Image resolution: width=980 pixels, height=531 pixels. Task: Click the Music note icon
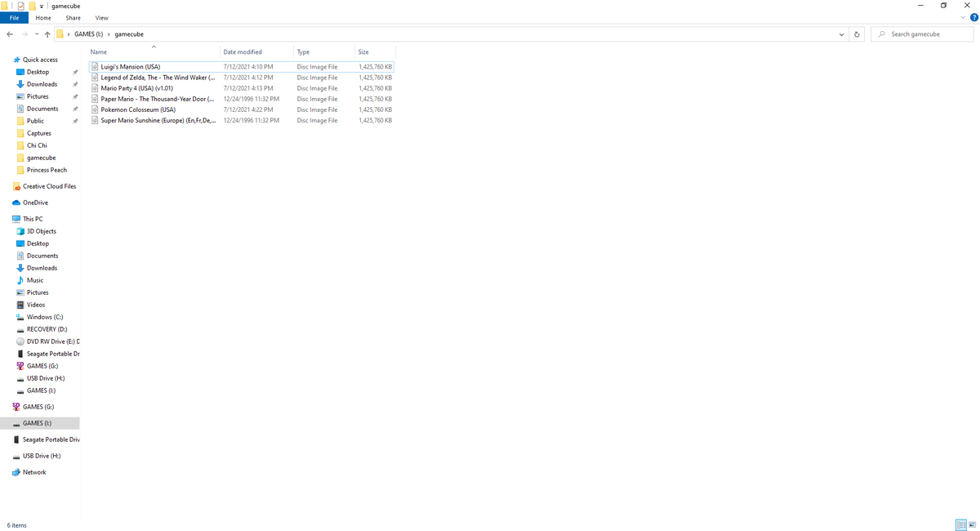tap(20, 280)
